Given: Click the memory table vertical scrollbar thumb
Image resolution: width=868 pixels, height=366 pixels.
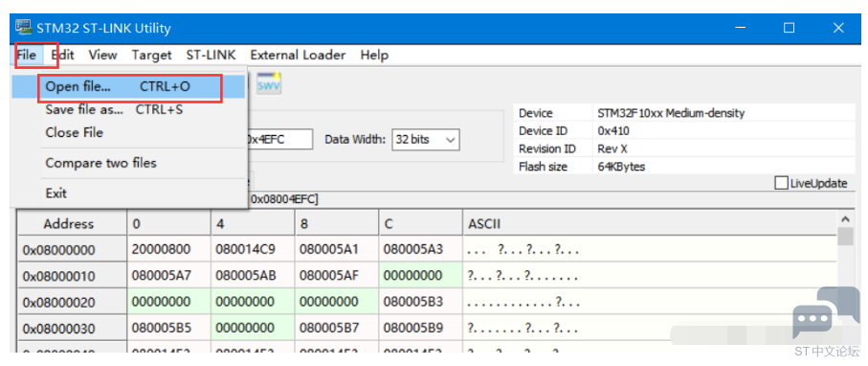Looking at the screenshot, I should (x=845, y=237).
